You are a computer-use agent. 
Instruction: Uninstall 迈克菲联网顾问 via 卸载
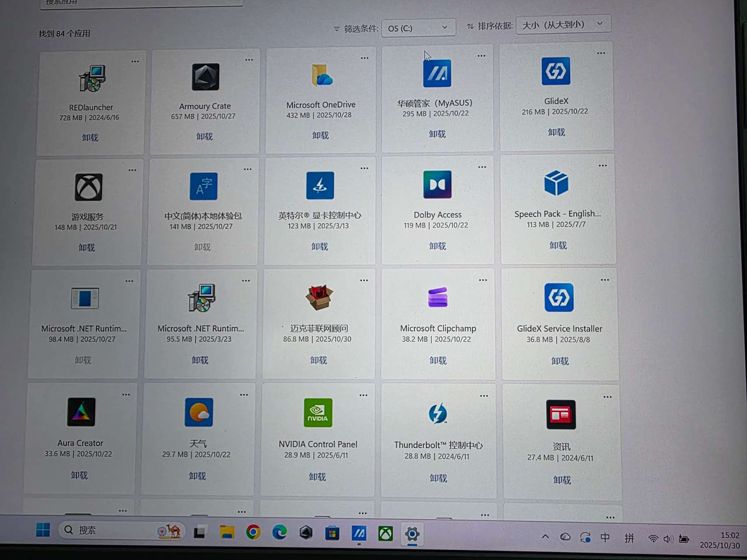[319, 360]
